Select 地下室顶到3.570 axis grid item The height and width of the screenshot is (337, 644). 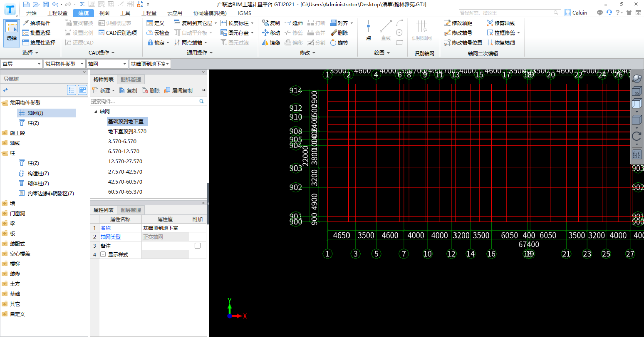click(x=127, y=131)
